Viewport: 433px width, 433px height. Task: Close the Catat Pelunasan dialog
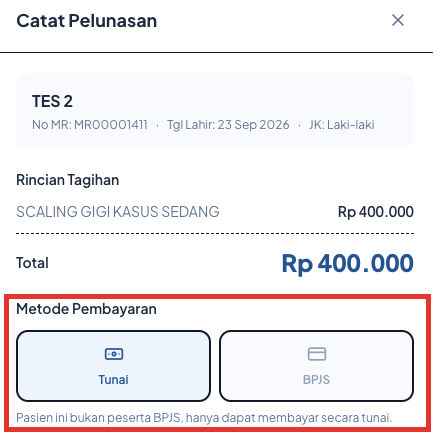tap(398, 20)
